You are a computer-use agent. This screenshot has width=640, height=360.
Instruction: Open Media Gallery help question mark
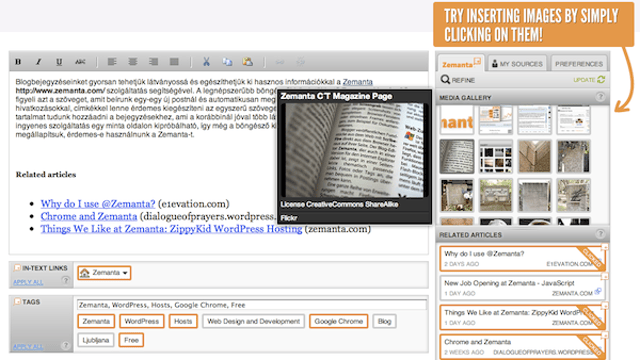[x=600, y=97]
